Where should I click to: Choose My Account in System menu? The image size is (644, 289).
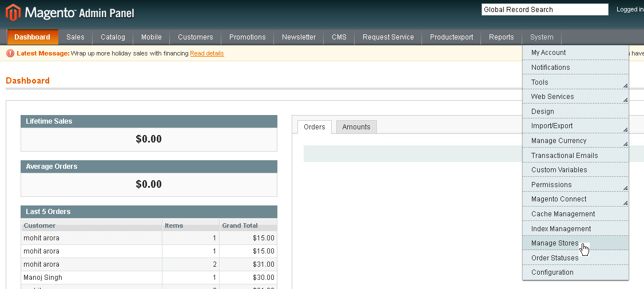tap(575, 53)
